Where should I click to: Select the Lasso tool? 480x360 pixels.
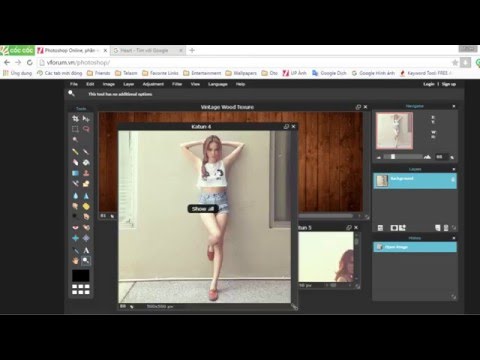[86, 129]
